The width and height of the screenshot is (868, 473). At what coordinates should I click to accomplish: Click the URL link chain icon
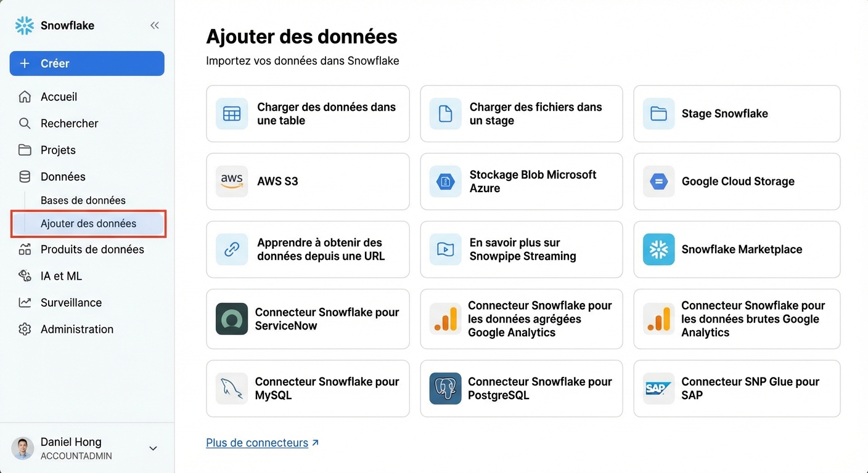(x=232, y=249)
